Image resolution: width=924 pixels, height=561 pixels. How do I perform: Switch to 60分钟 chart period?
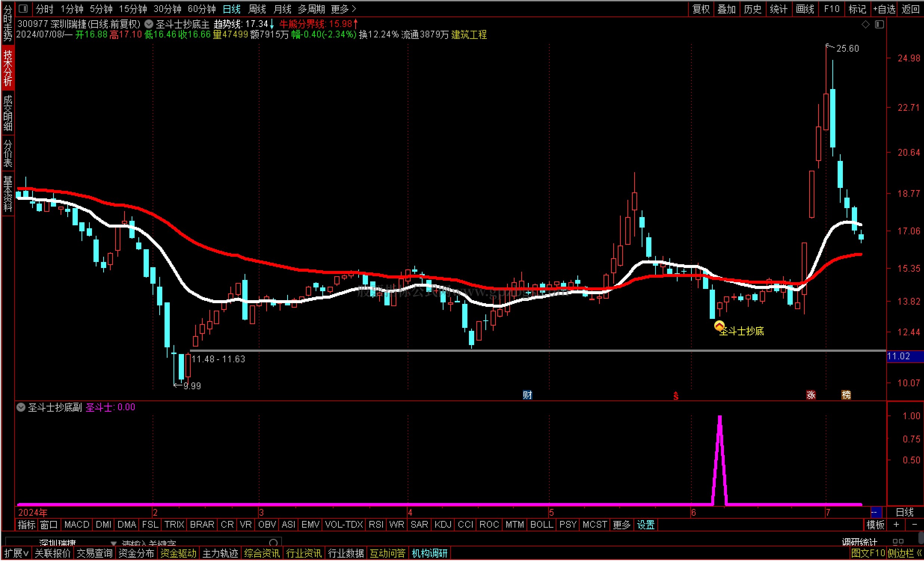(202, 9)
